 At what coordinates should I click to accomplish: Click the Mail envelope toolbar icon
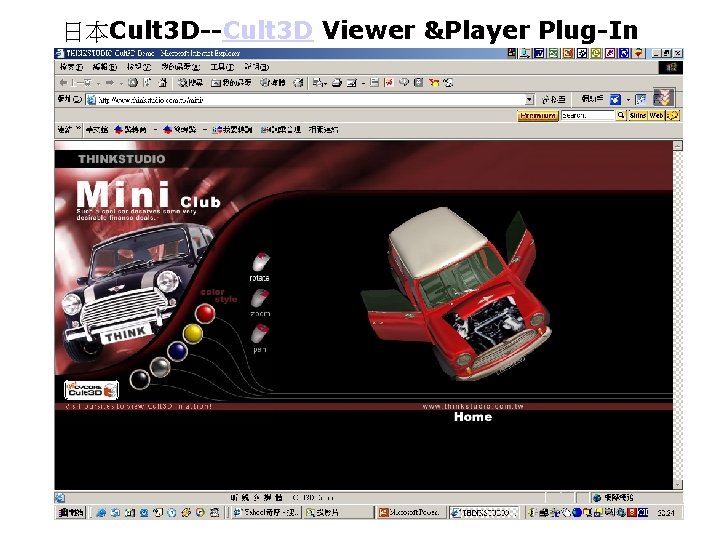coord(317,83)
